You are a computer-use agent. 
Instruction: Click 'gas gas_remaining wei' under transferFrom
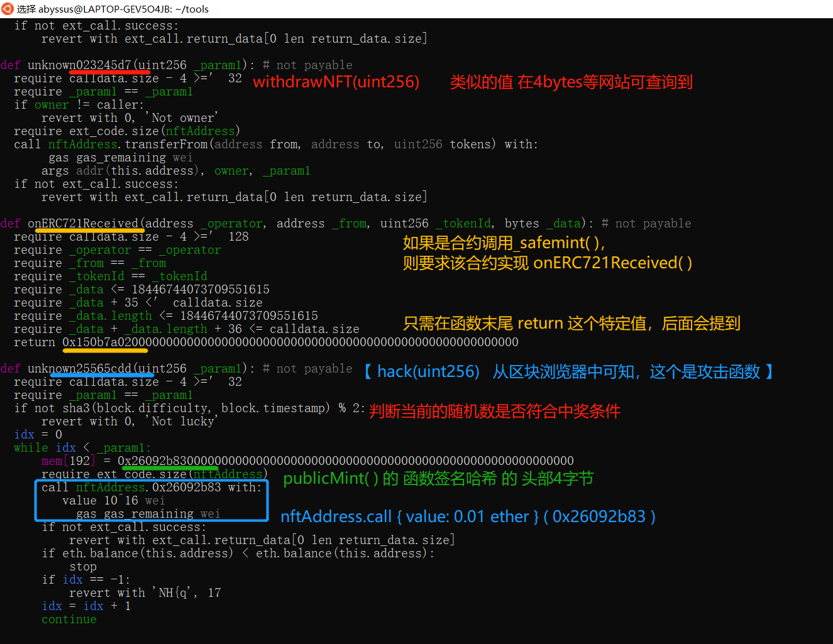click(121, 158)
